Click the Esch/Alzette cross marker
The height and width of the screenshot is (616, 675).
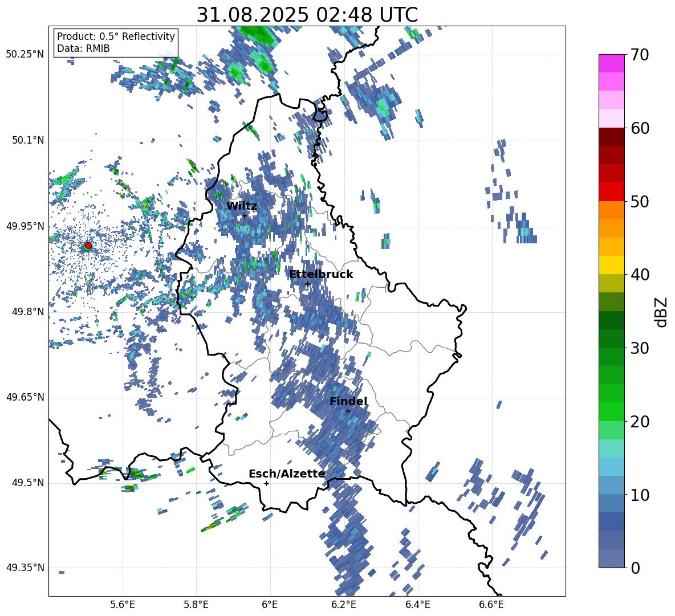pos(266,483)
